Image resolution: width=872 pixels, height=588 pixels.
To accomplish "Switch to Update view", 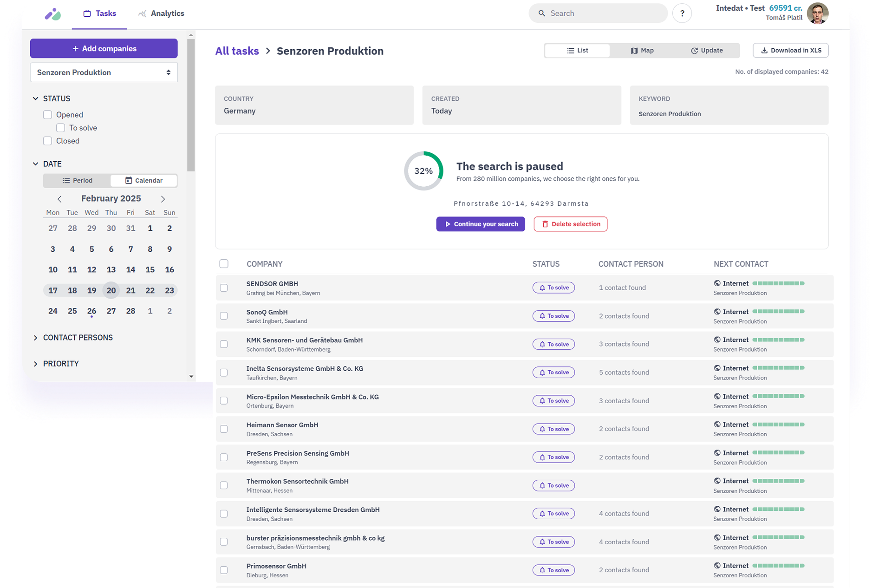I will tap(707, 51).
